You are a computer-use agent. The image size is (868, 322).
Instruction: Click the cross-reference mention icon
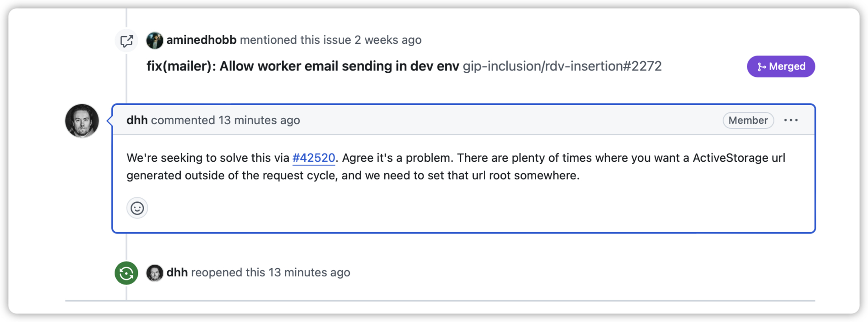126,41
